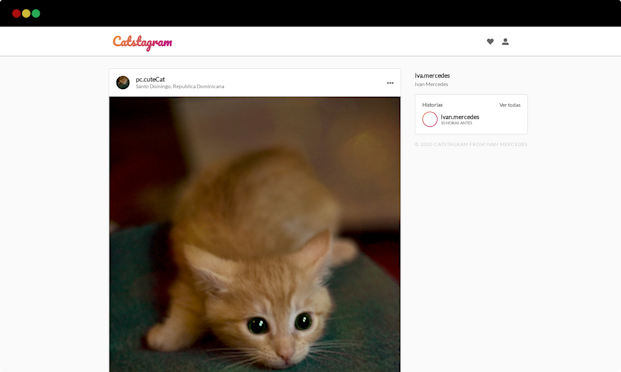Open the three-dot post options menu
This screenshot has height=372, width=621.
coord(390,83)
